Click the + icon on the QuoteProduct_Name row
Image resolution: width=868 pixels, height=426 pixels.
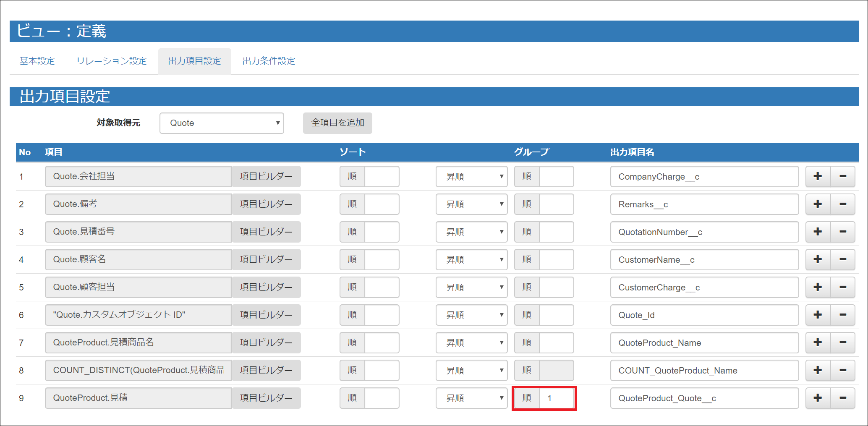click(x=818, y=342)
